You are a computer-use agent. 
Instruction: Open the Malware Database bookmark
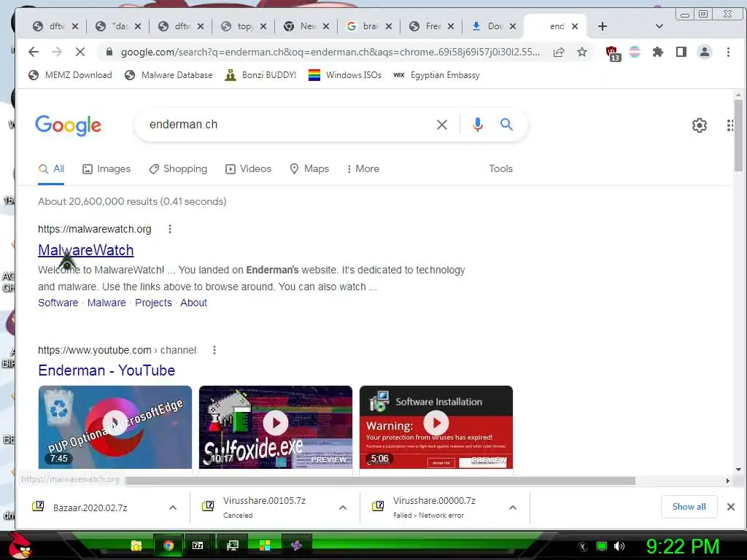(169, 75)
